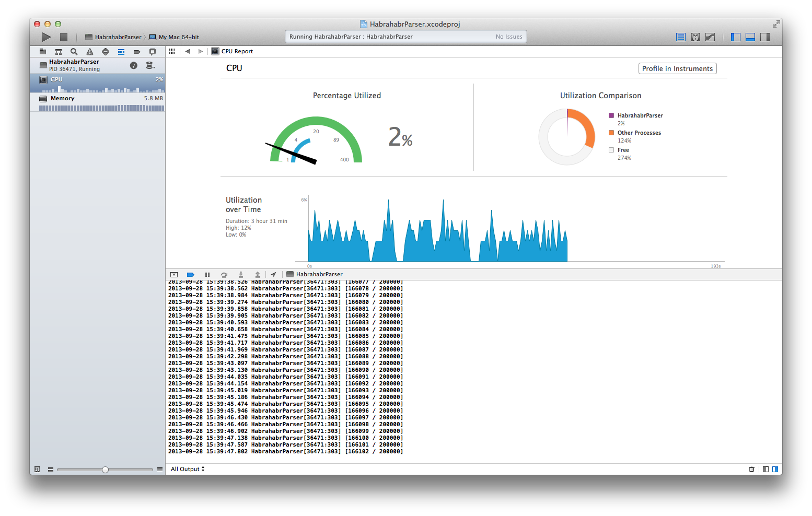Screen dimensions: 812x516
Task: Click the Utilization Comparison donut chart
Action: click(567, 137)
